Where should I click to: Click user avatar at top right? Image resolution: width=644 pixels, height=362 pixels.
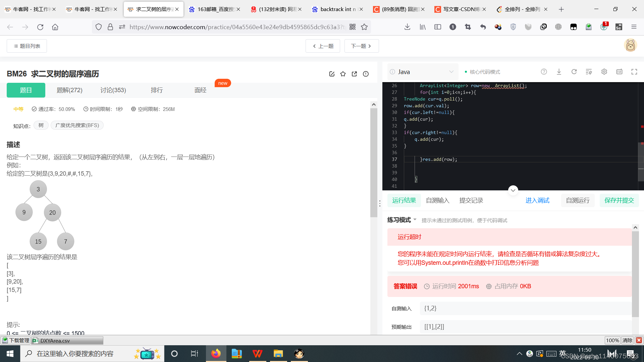click(x=630, y=45)
